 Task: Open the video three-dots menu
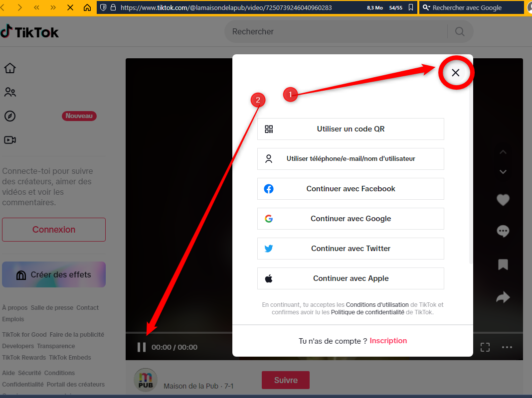(x=507, y=347)
